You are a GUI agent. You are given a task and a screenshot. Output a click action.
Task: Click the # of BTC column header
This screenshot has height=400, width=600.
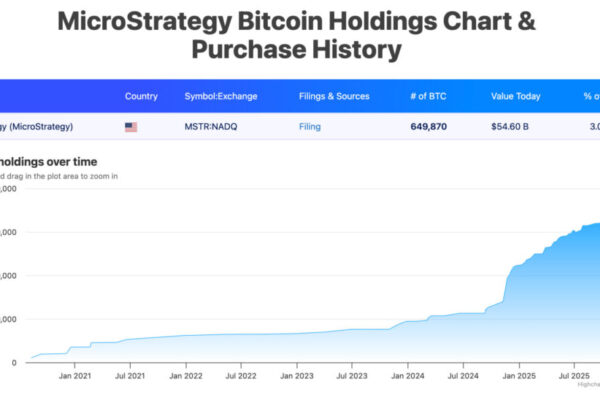(x=431, y=96)
